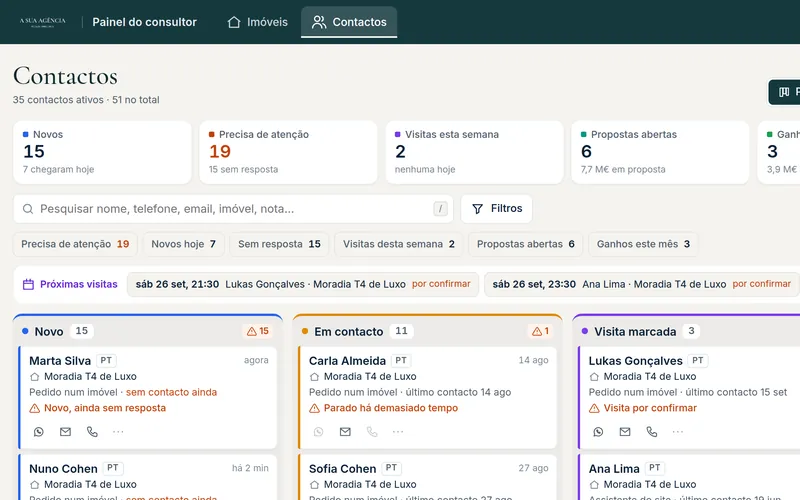Screen dimensions: 800x500
Task: Click the Visita marcada column header
Action: [686, 331]
